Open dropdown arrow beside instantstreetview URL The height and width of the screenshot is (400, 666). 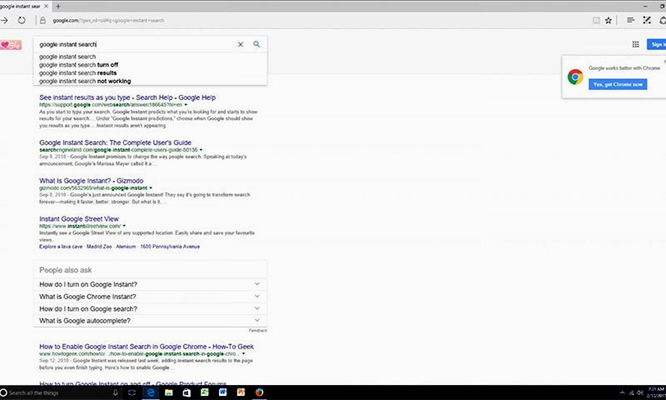tap(124, 226)
